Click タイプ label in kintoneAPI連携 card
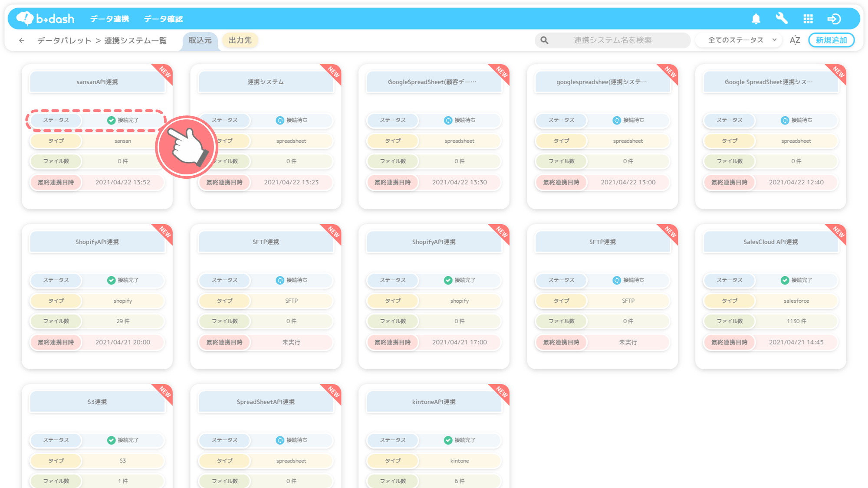This screenshot has width=868, height=488. (x=393, y=461)
